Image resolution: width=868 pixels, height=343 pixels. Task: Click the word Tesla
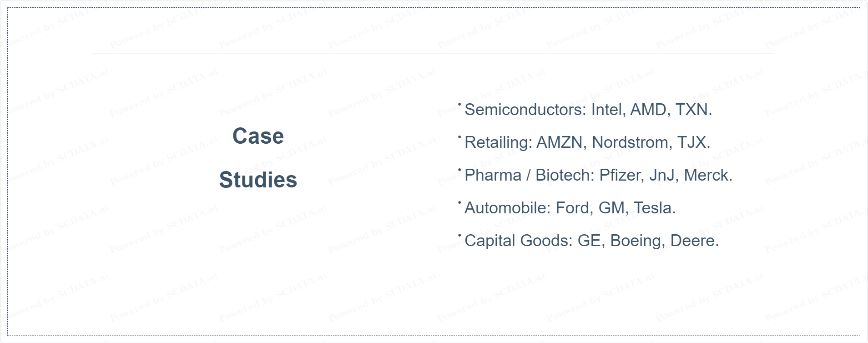pos(652,208)
